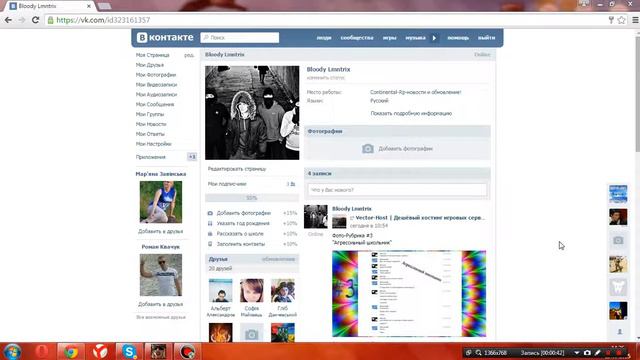Click the friend thumbnail labeled Альберт

(x=220, y=291)
